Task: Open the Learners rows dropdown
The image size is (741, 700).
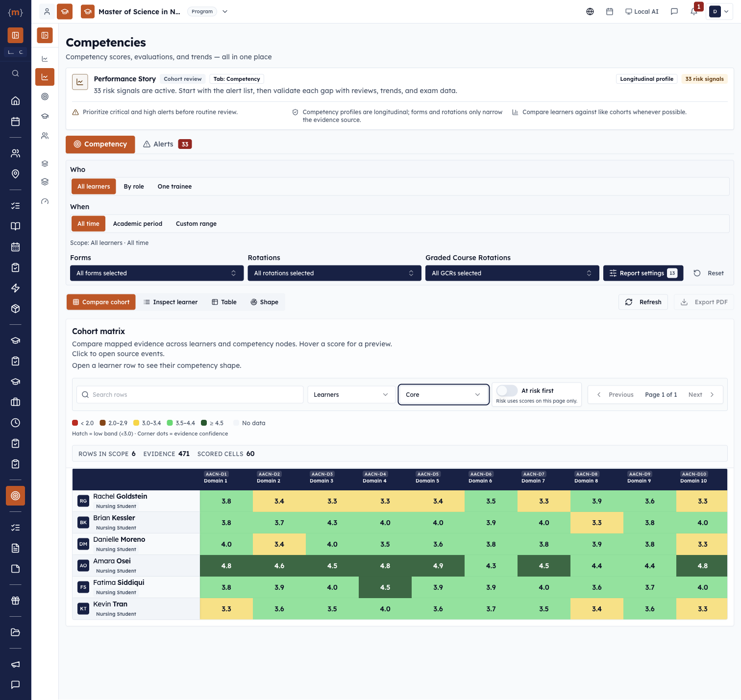Action: 351,395
